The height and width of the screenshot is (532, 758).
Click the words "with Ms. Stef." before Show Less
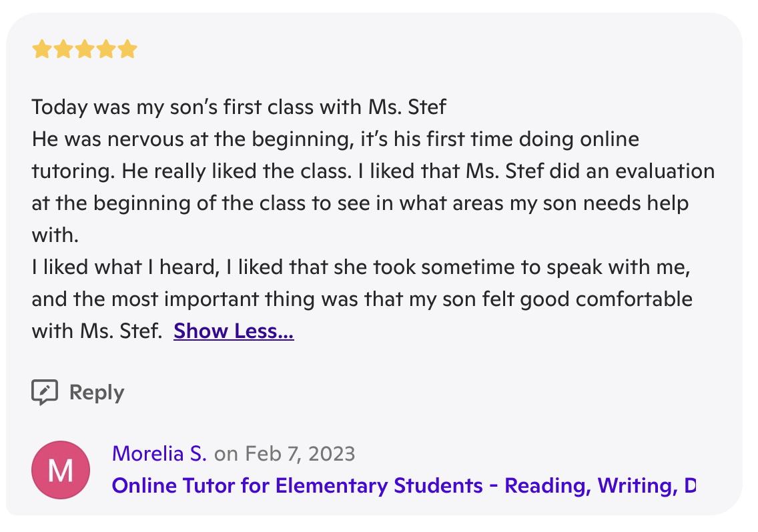97,331
